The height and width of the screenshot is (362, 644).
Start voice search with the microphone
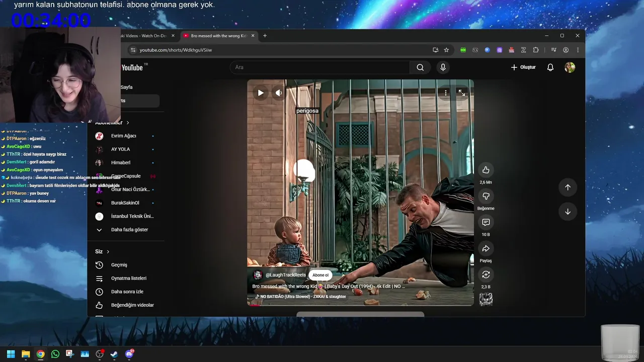click(443, 67)
